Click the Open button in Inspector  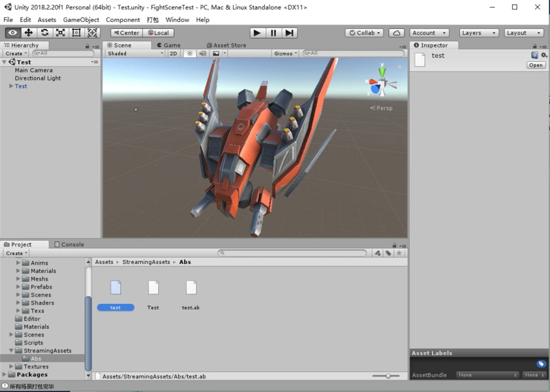[536, 65]
